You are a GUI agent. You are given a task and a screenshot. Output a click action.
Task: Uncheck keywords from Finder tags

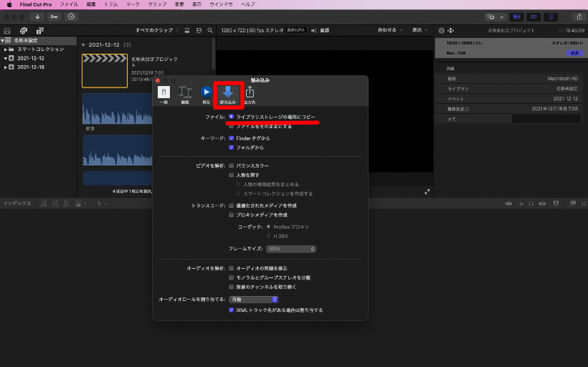click(231, 138)
